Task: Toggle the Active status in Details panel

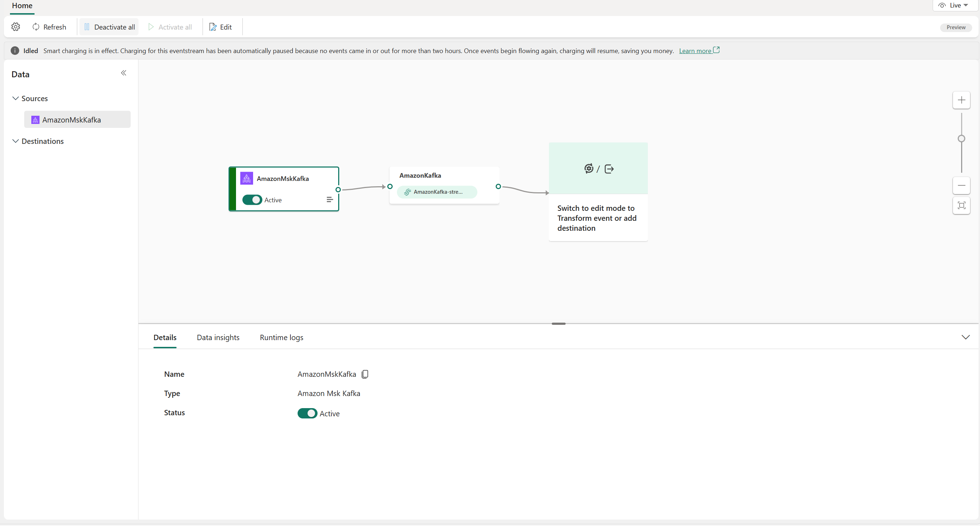Action: (307, 412)
